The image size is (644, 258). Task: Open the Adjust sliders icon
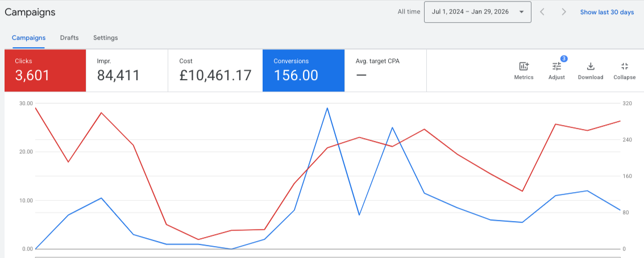pos(556,66)
